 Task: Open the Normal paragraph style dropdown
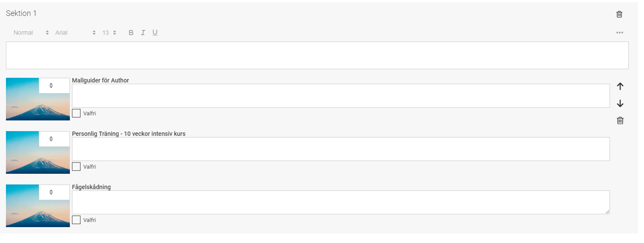(31, 33)
